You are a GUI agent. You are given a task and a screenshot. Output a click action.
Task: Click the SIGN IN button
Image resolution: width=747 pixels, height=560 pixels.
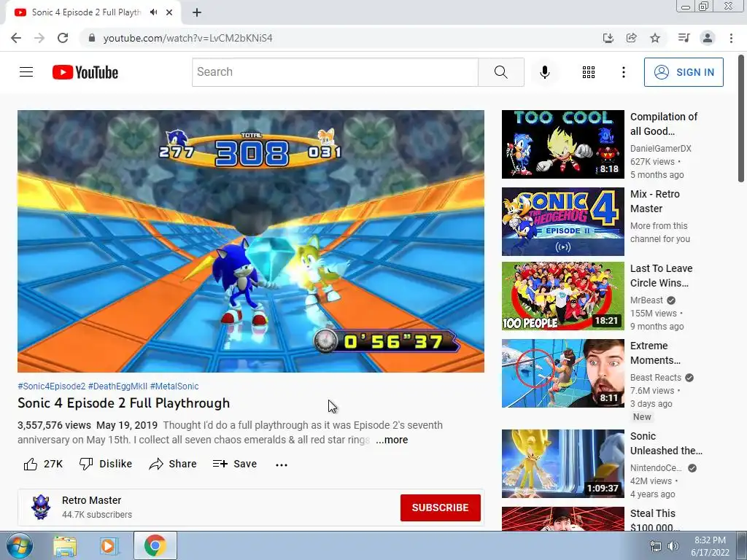click(x=683, y=72)
